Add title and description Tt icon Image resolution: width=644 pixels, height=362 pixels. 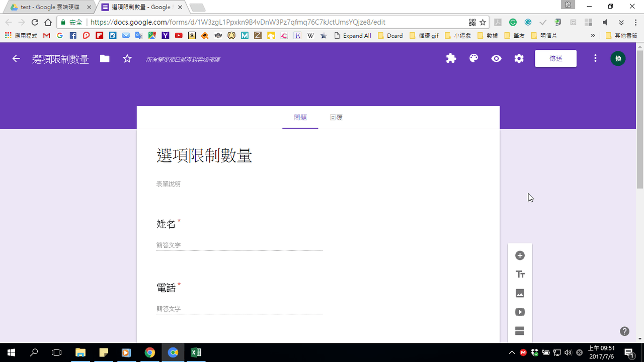pos(520,275)
